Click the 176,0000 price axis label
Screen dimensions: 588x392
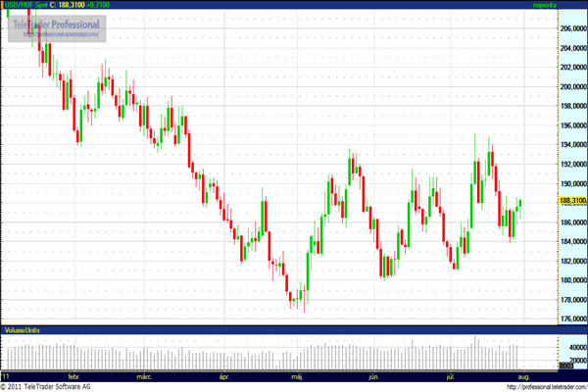[x=571, y=318]
